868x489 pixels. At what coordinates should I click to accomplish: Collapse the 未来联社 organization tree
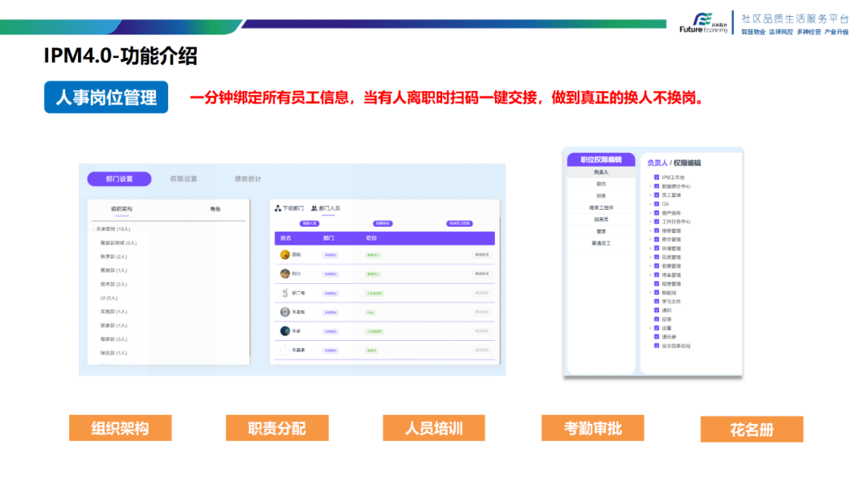pos(92,229)
